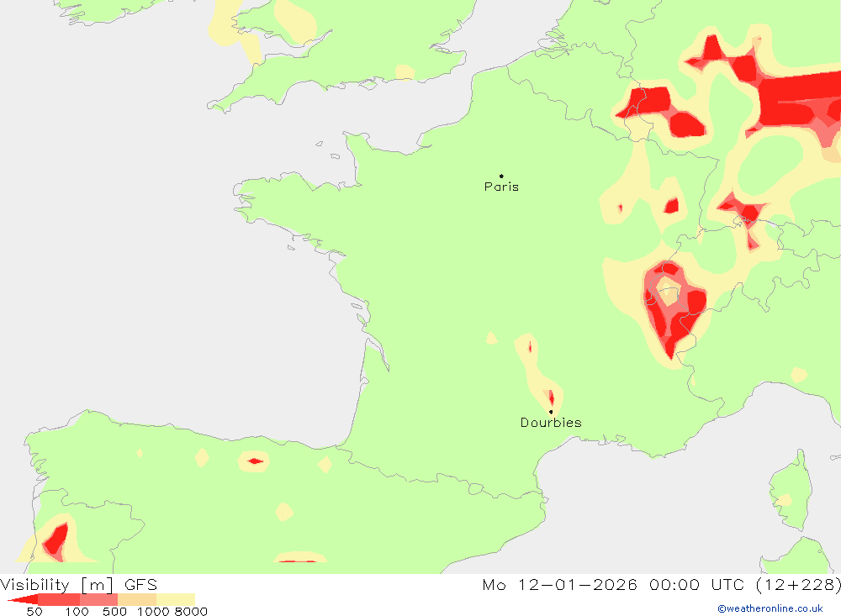Click the legend value 1000
The image size is (841, 616).
coord(153,612)
